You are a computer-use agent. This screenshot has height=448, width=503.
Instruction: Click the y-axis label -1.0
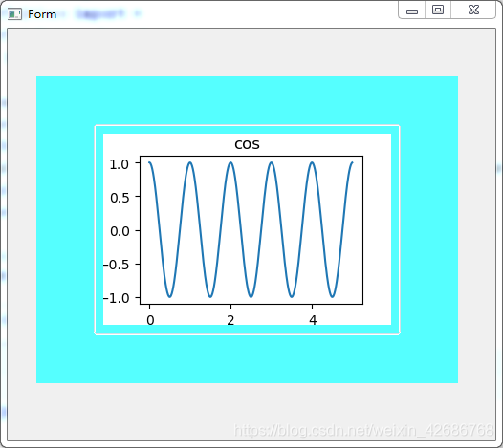tap(116, 298)
